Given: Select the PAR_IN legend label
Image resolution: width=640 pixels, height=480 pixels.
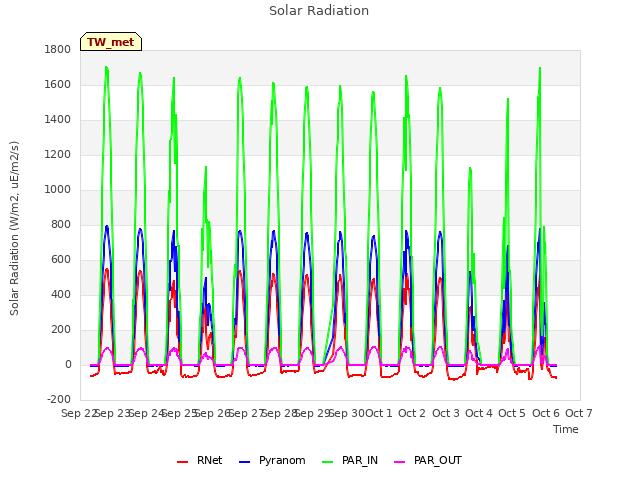Looking at the screenshot, I should [x=360, y=460].
